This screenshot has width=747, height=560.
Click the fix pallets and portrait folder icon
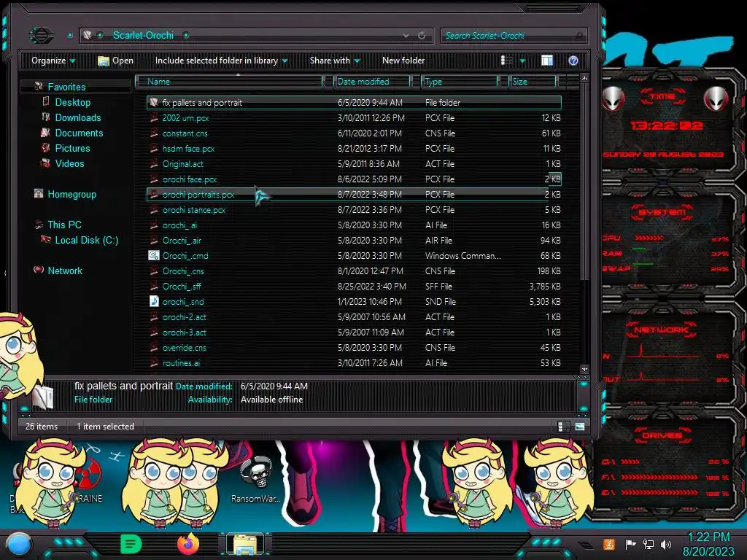click(153, 102)
